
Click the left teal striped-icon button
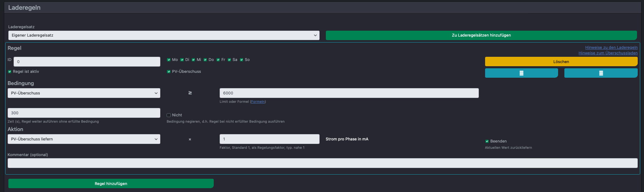pos(521,73)
